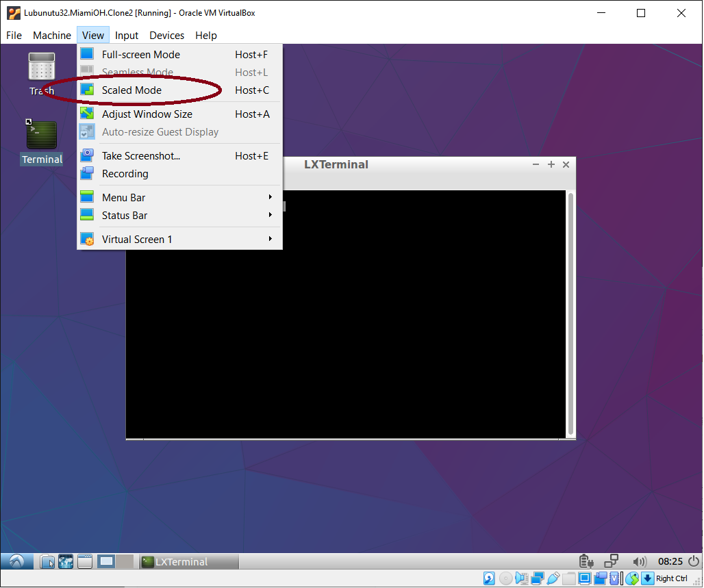Click the recording status icon
The image size is (704, 588).
click(601, 578)
